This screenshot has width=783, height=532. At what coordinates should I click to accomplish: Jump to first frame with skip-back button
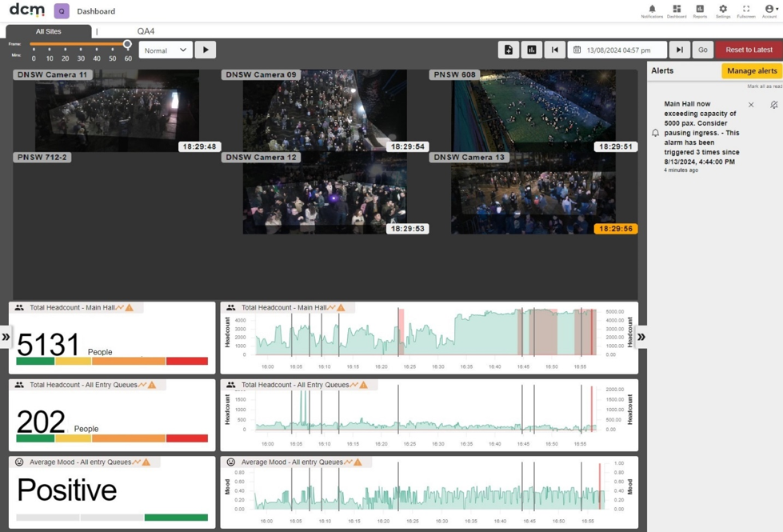click(555, 50)
